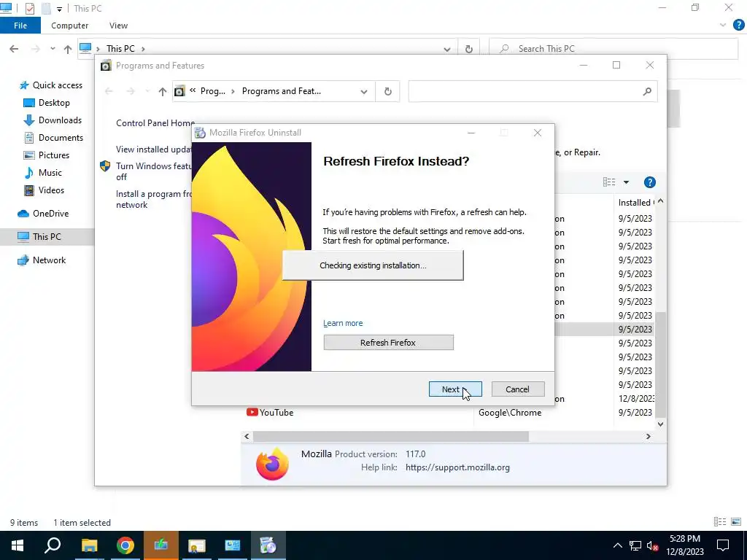
Task: Open View installed updates link
Action: 153,149
